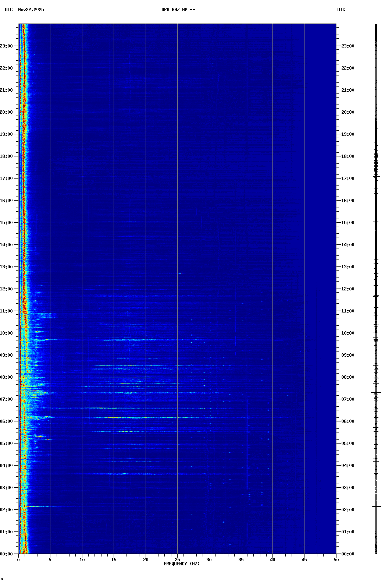Click the large seismogram spike just after 02:00
Viewport: 392px width, 583px height.
click(376, 506)
